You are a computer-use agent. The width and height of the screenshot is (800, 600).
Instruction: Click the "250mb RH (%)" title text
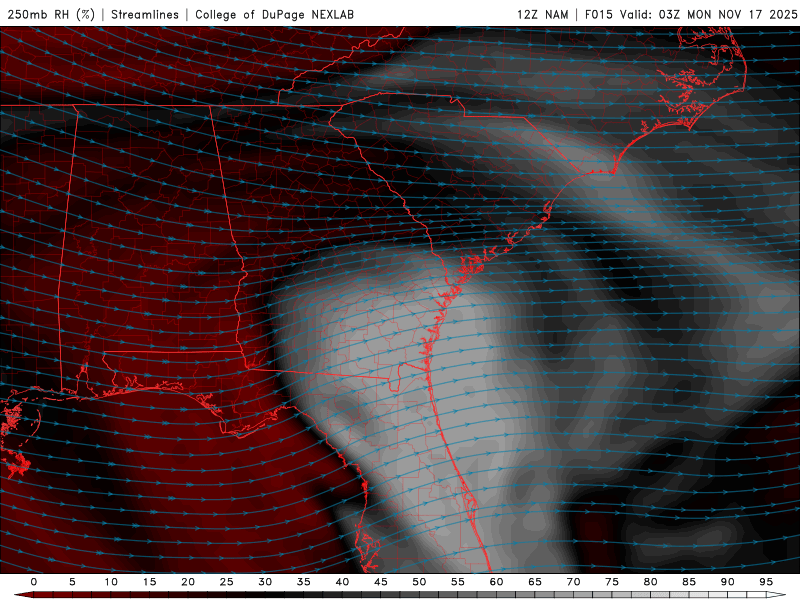pyautogui.click(x=51, y=14)
